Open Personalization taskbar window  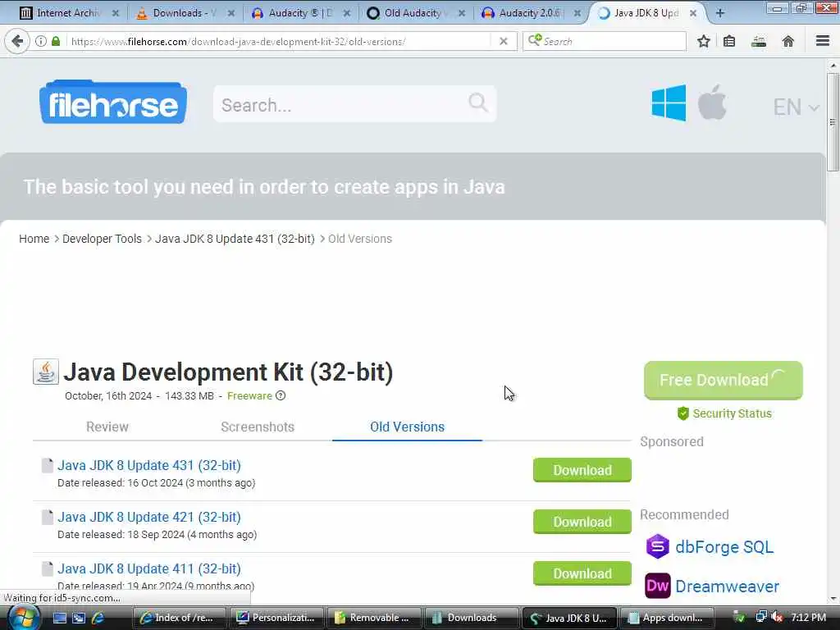point(277,618)
